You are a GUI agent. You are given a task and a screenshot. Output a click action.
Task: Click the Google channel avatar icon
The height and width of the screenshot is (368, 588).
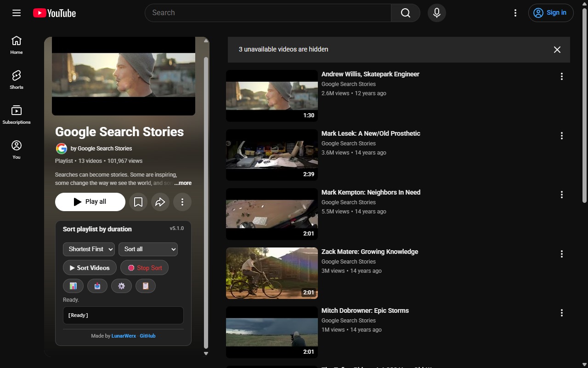click(61, 149)
